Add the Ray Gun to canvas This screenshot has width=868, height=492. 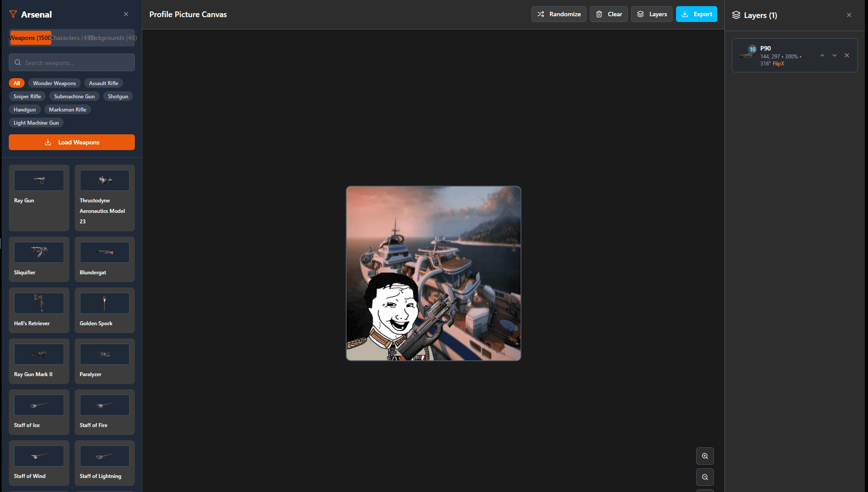[x=39, y=198]
